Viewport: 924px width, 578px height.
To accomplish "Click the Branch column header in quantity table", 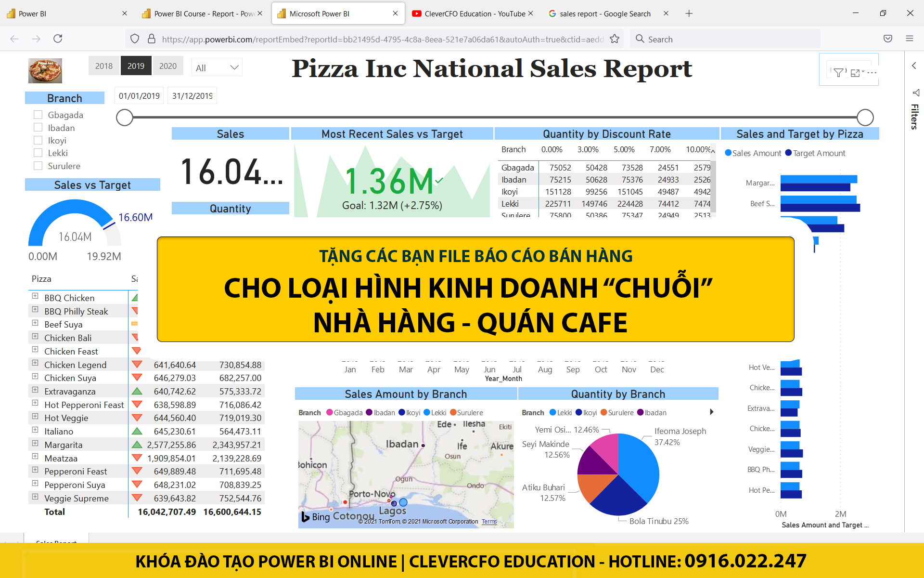I will (x=513, y=149).
